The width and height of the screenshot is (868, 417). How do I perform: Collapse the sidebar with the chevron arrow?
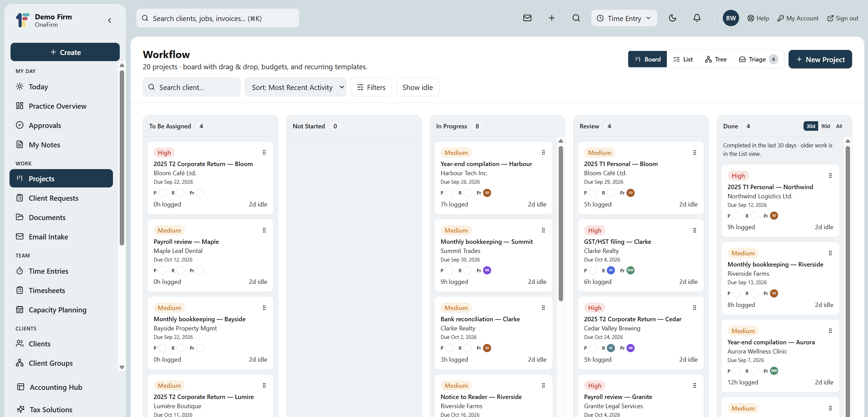point(110,20)
